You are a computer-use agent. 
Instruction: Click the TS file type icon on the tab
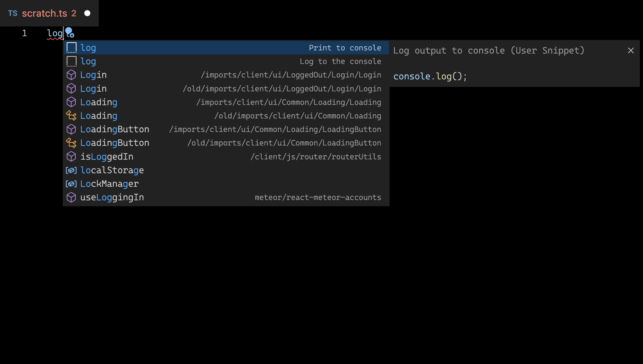coord(13,13)
